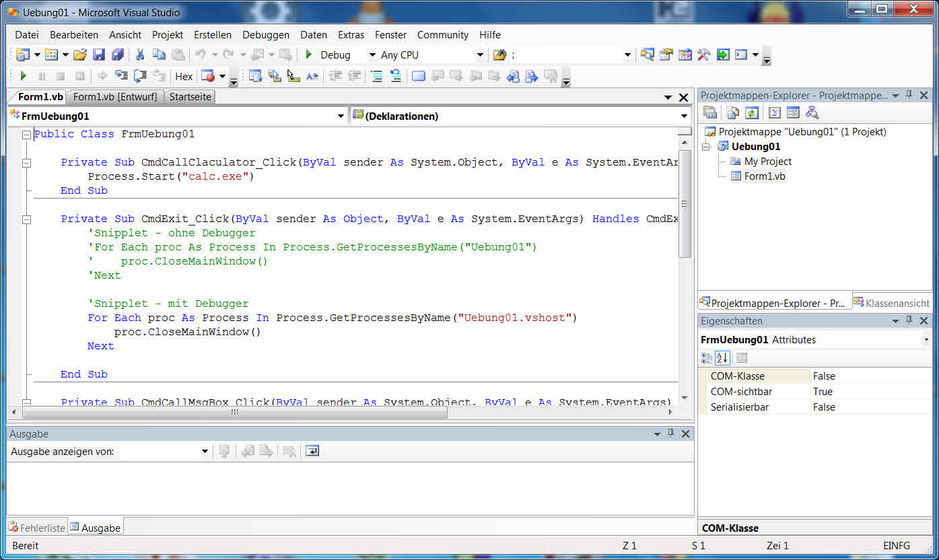
Task: Comment out selected lines icon
Action: [376, 76]
